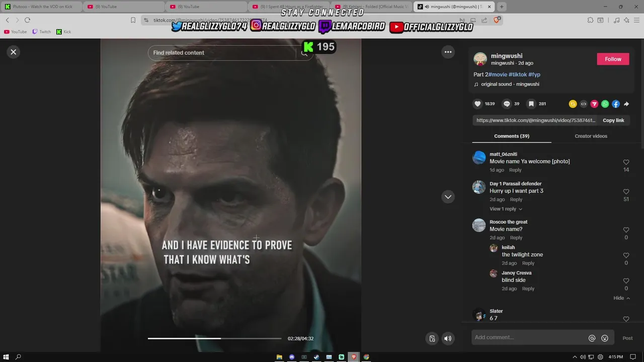Open the #tiktok hashtag link
This screenshot has width=644, height=362.
pos(518,74)
